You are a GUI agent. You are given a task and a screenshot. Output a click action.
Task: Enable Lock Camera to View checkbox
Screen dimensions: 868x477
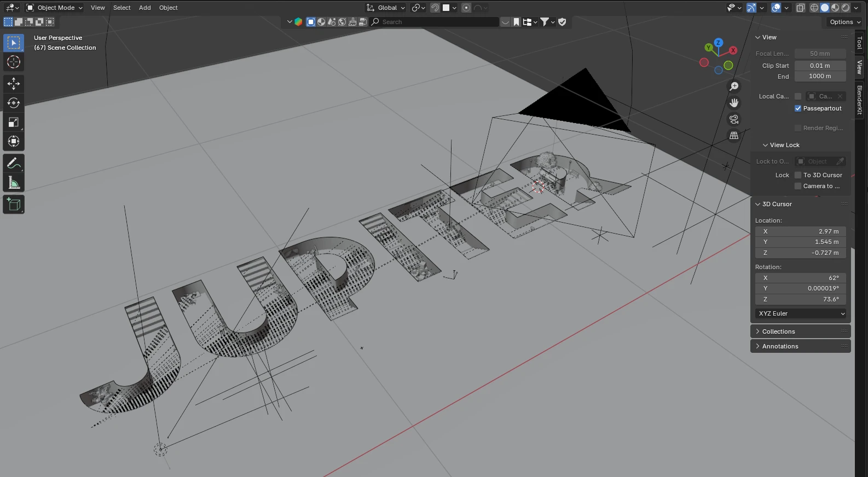click(x=798, y=186)
